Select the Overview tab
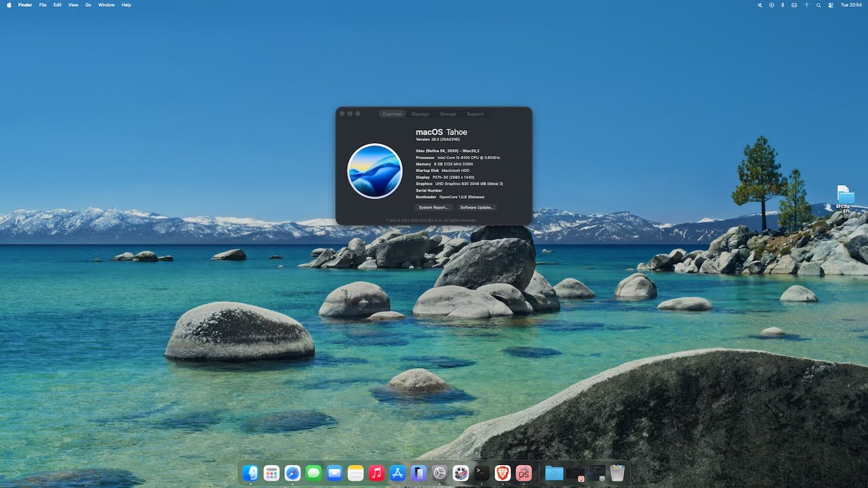Image resolution: width=868 pixels, height=488 pixels. pyautogui.click(x=392, y=114)
